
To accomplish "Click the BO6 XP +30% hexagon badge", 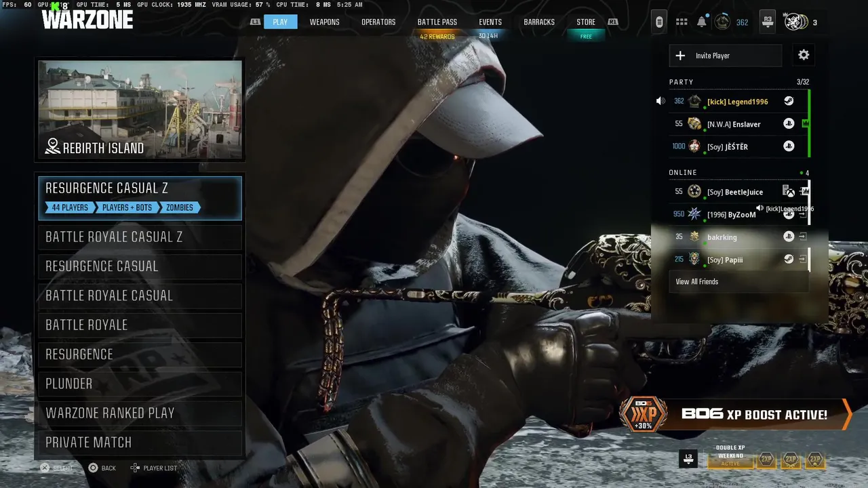I will click(643, 414).
